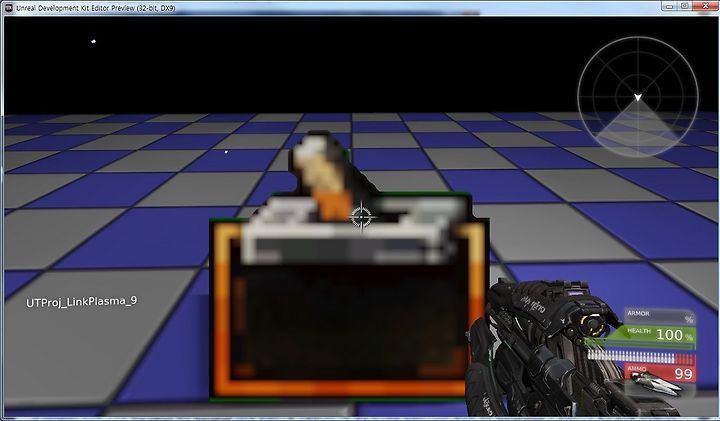
Task: Click the Armor indicator in the HUD
Action: (659, 316)
